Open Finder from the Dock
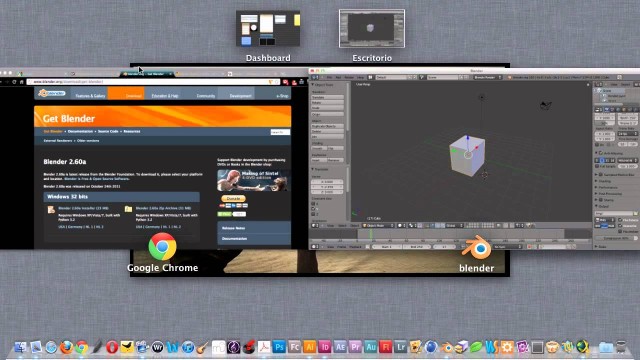The image size is (640, 360). [x=20, y=347]
